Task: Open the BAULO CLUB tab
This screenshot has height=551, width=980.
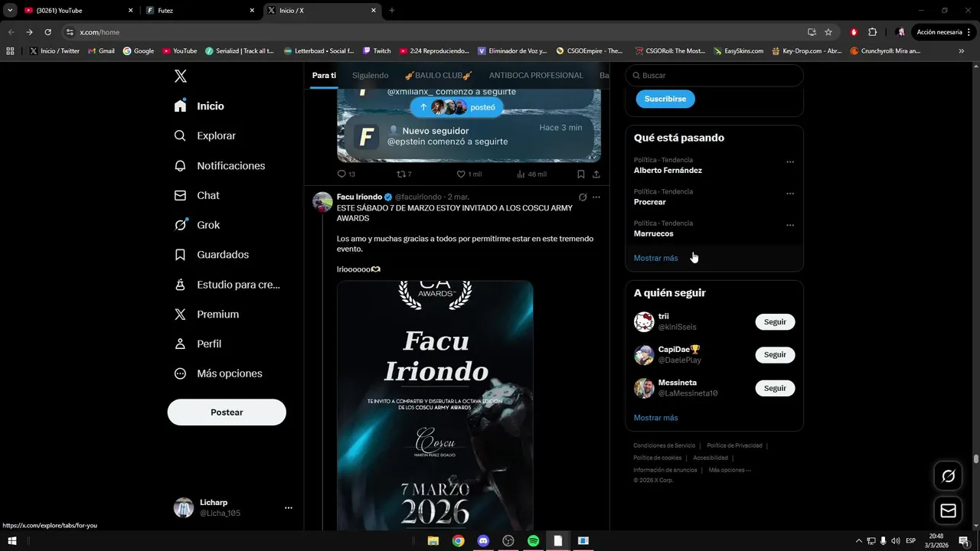Action: (438, 76)
